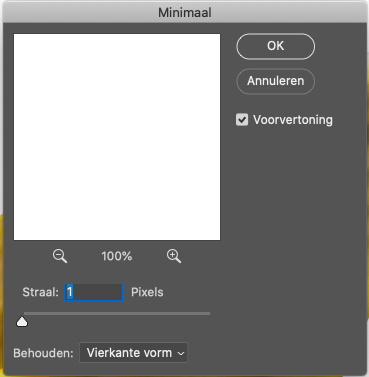
Task: Zoom out the preview with minus magnifier
Action: (x=60, y=256)
